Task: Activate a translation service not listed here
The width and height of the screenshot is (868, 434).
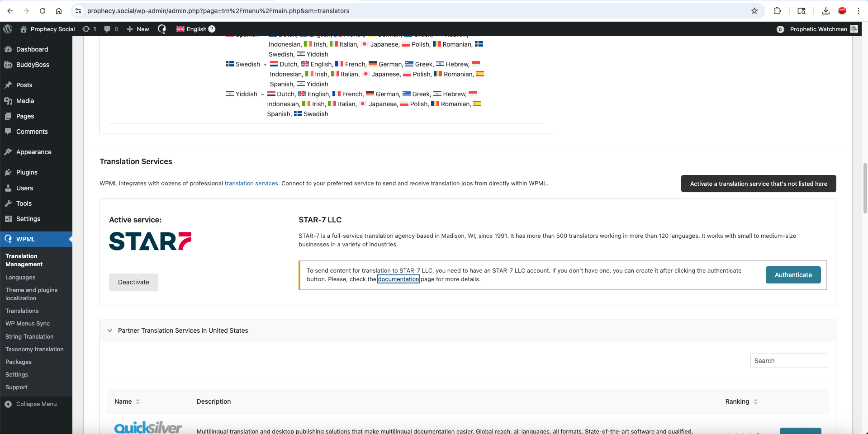Action: click(x=759, y=184)
